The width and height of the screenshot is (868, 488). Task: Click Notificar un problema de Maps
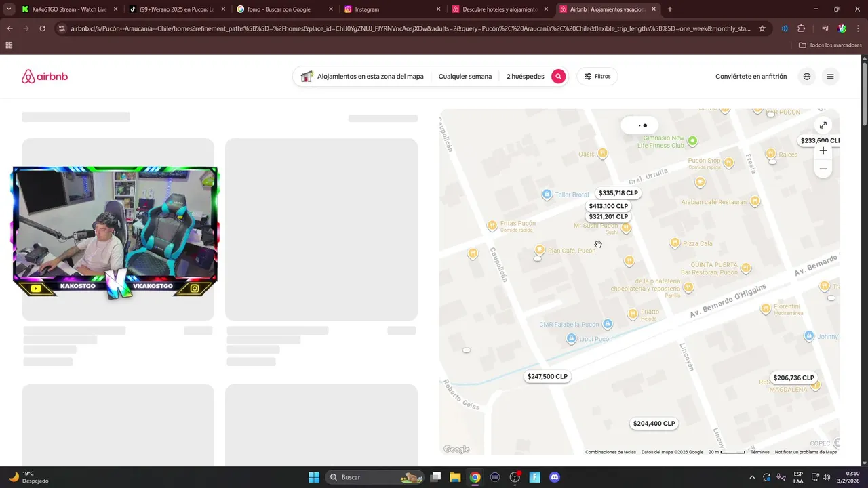[x=806, y=452]
